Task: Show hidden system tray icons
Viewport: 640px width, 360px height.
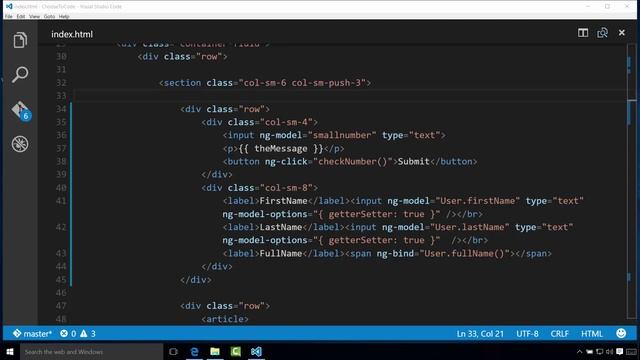Action: tap(579, 351)
